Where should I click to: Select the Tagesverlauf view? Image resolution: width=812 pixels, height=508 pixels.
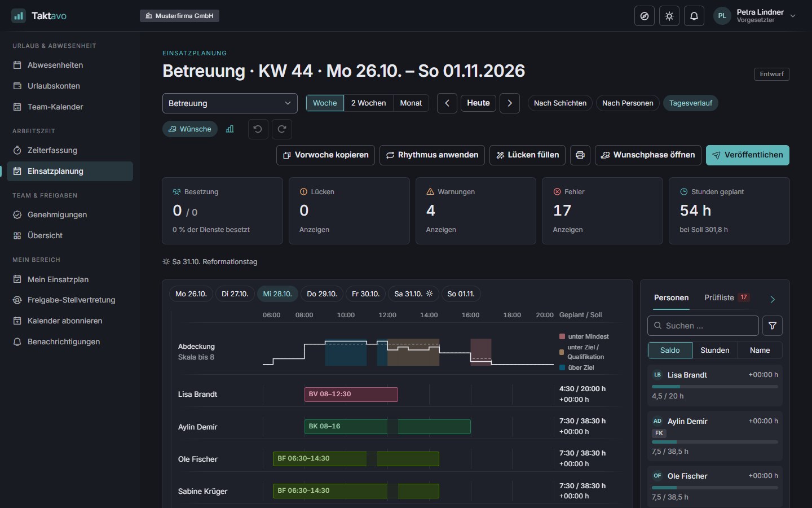691,103
